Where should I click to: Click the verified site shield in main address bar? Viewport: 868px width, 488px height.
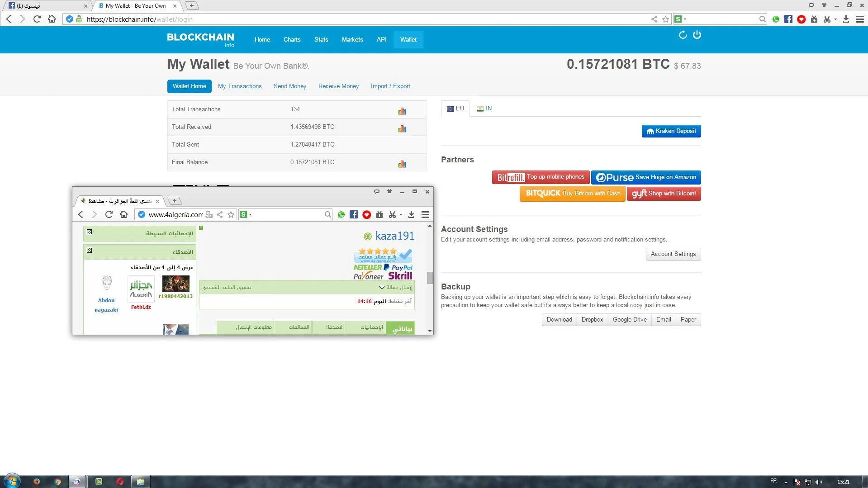(70, 19)
